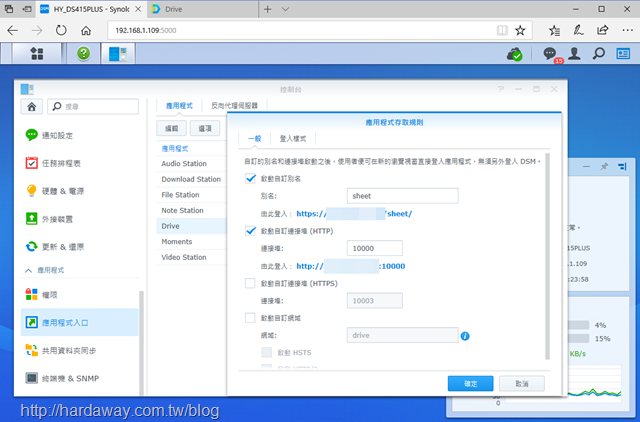Enable 啟動自訂連接埠 (HTTPS) checkbox
Viewport: 640px width, 422px height.
tap(250, 283)
